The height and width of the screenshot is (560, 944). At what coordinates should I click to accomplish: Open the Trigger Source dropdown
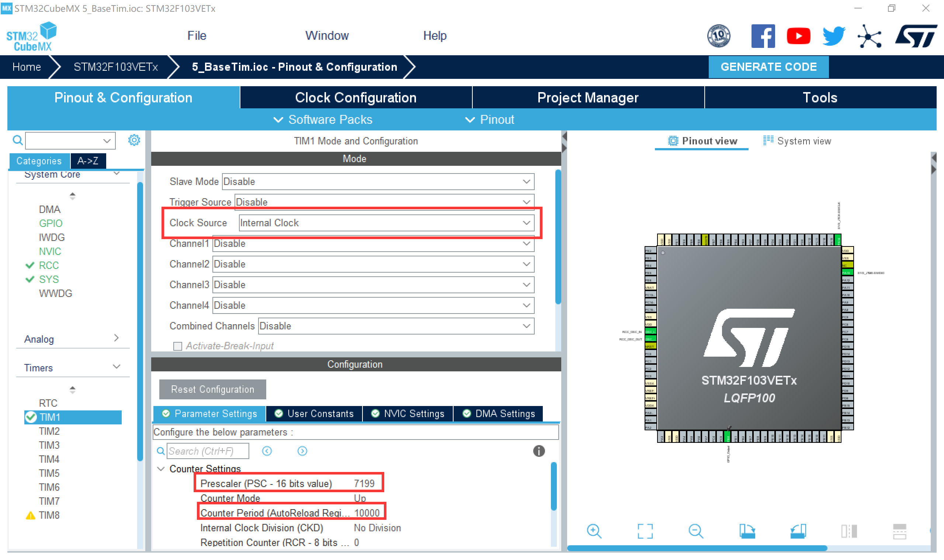click(384, 202)
